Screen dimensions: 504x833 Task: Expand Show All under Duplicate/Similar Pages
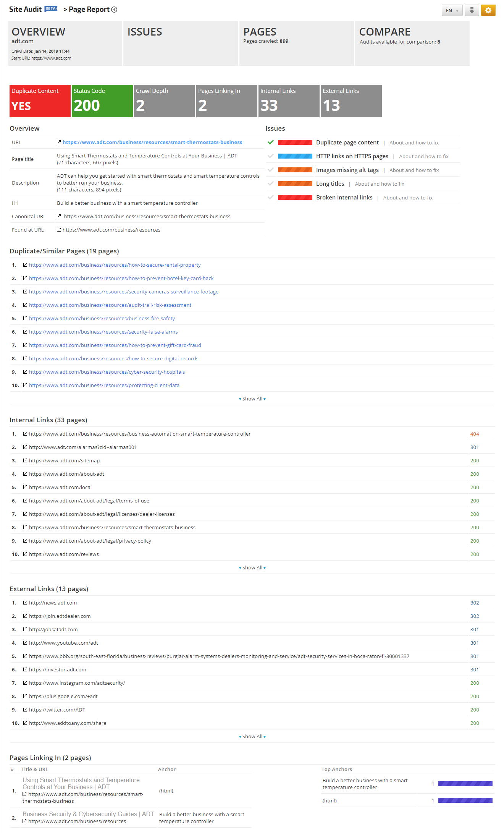tap(252, 399)
